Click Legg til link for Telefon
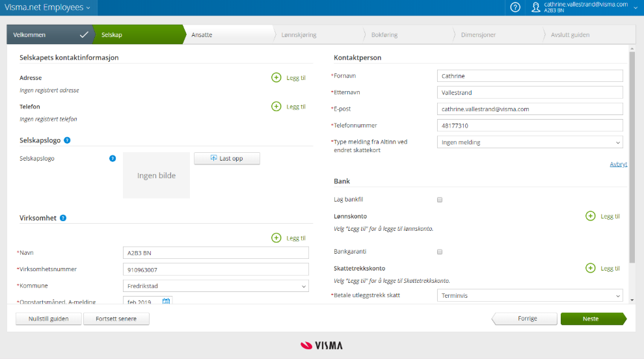This screenshot has width=644, height=359. 296,107
